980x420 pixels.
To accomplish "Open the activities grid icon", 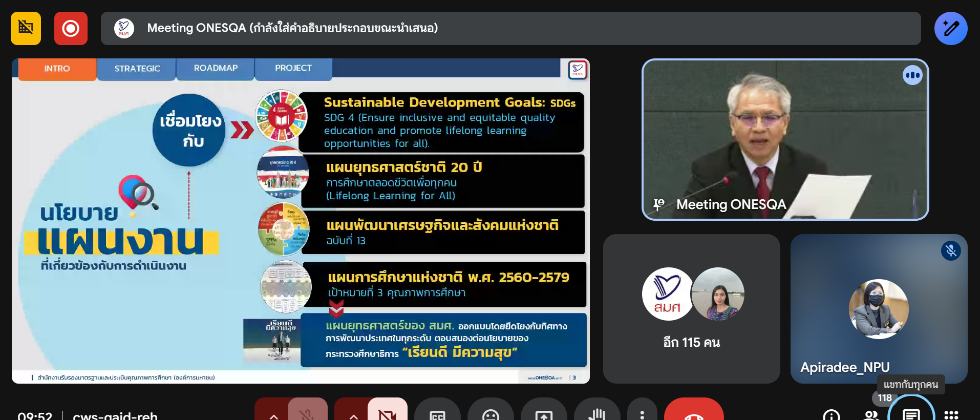I will [x=951, y=414].
